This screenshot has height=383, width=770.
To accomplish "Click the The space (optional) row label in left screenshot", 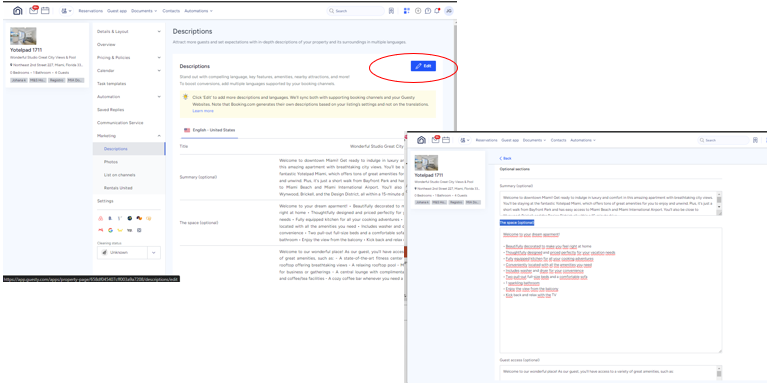I will pos(199,222).
